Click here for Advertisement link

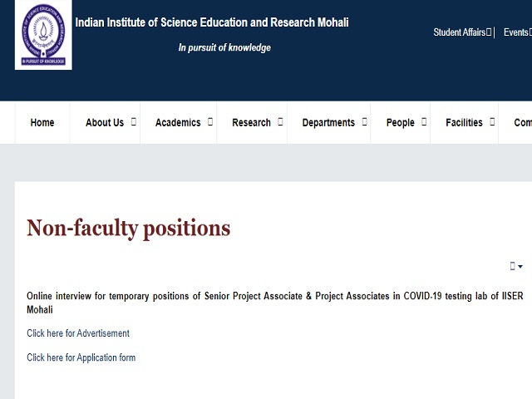(x=78, y=333)
